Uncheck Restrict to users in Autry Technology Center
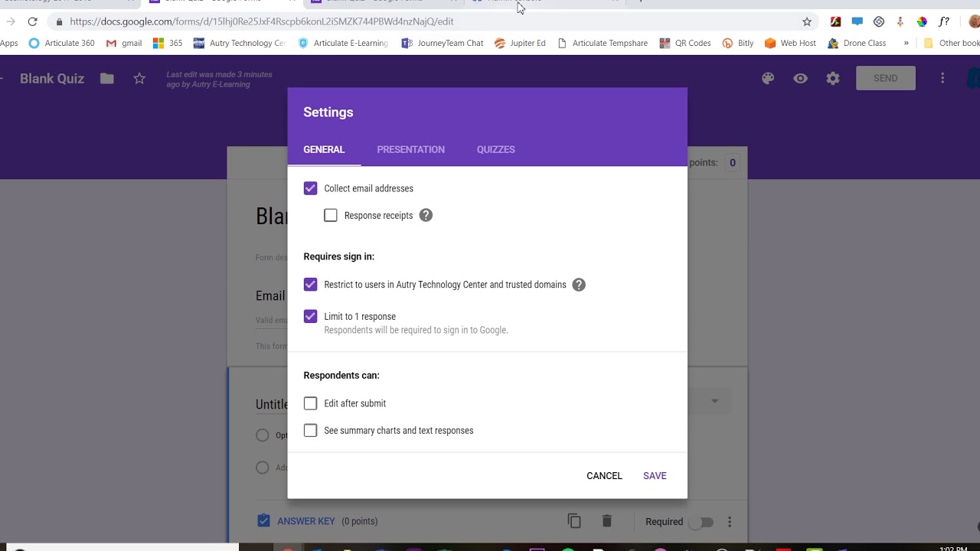Viewport: 980px width, 551px height. tap(310, 285)
